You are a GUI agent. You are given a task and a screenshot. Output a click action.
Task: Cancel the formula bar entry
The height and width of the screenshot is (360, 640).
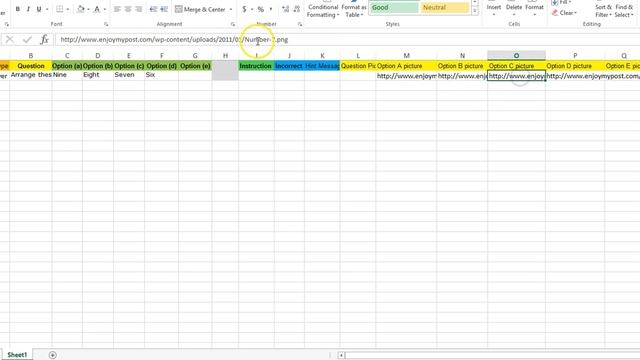point(10,40)
